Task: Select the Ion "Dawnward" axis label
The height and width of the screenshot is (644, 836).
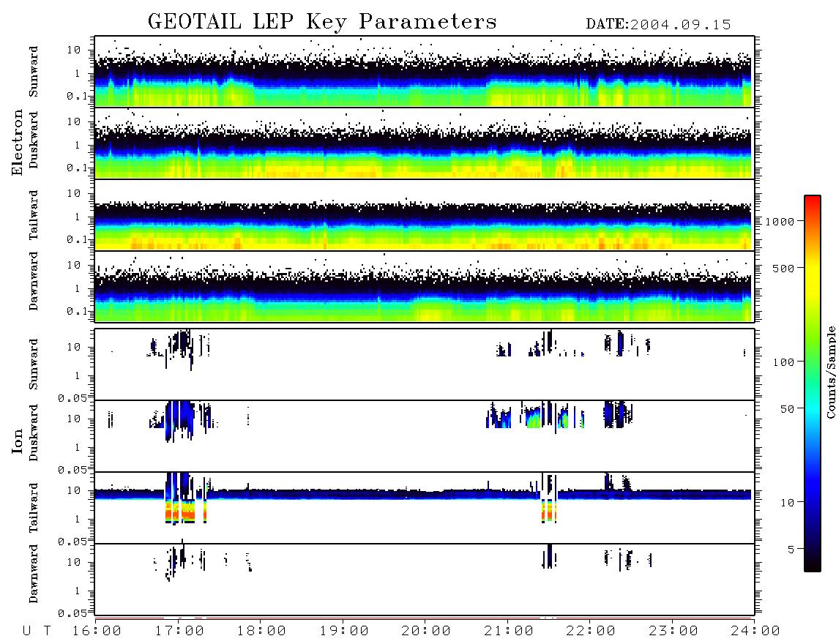Action: [34, 574]
